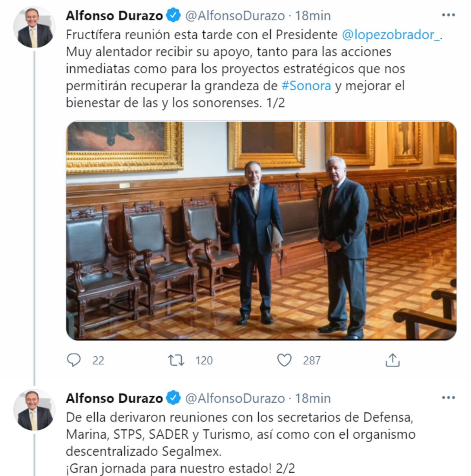The image size is (471, 476).
Task: Open the second tweet's more options menu
Action: pyautogui.click(x=448, y=398)
